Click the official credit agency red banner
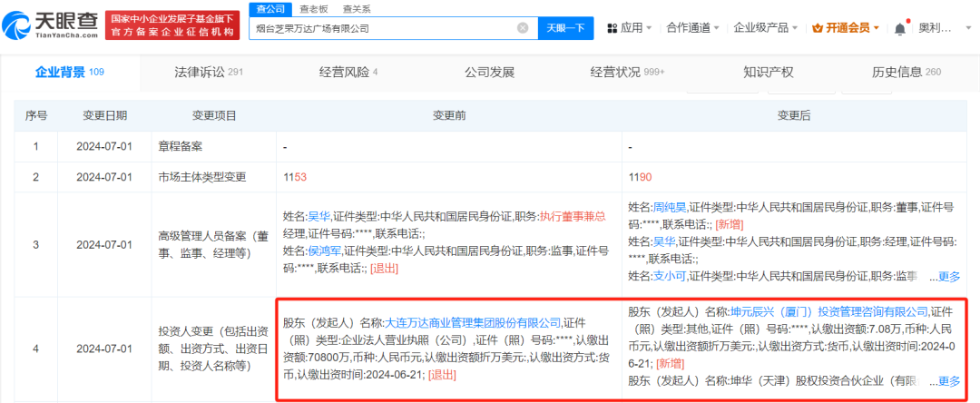This screenshot has width=980, height=403. 171,25
